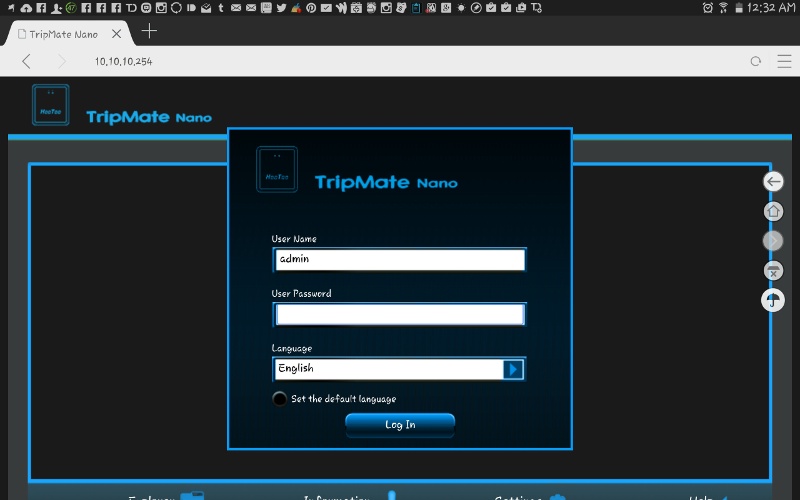Viewport: 800px width, 500px height.
Task: Close the TripMate Nano browser tab
Action: (x=116, y=34)
